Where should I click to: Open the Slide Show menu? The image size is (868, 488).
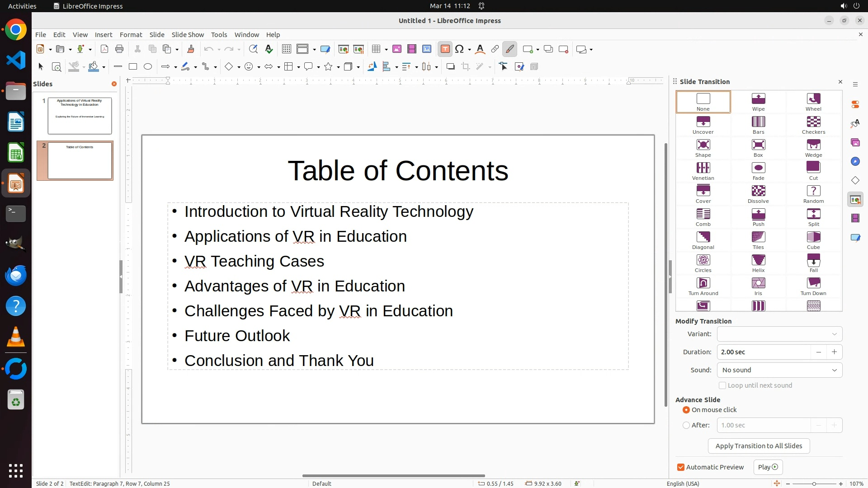[x=188, y=35]
